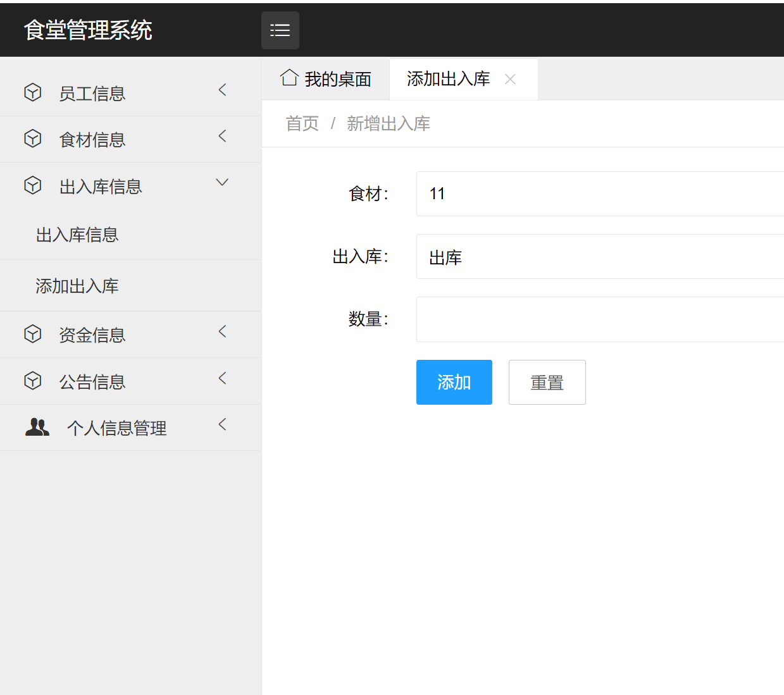Close the 添加出入库 tab

510,78
